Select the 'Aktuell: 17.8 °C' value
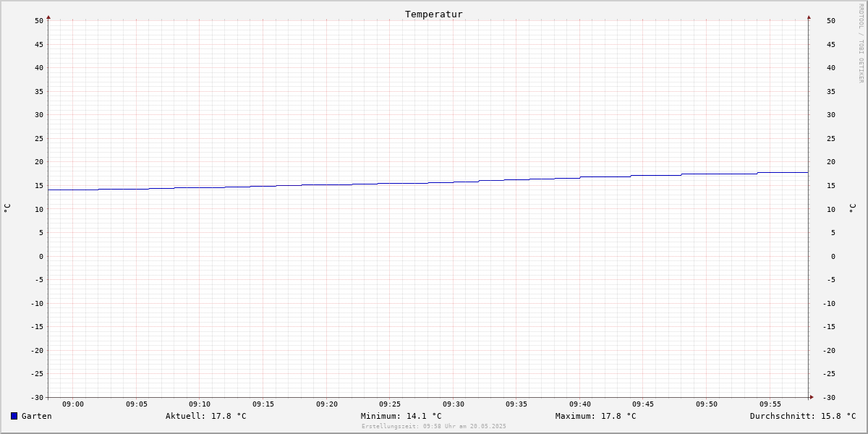This screenshot has height=434, width=868. point(206,416)
